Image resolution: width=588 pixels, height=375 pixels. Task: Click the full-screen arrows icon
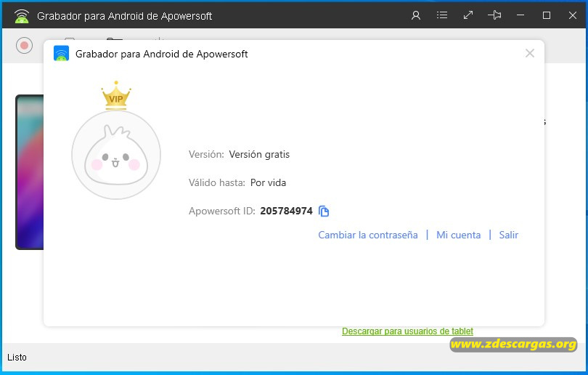click(468, 15)
